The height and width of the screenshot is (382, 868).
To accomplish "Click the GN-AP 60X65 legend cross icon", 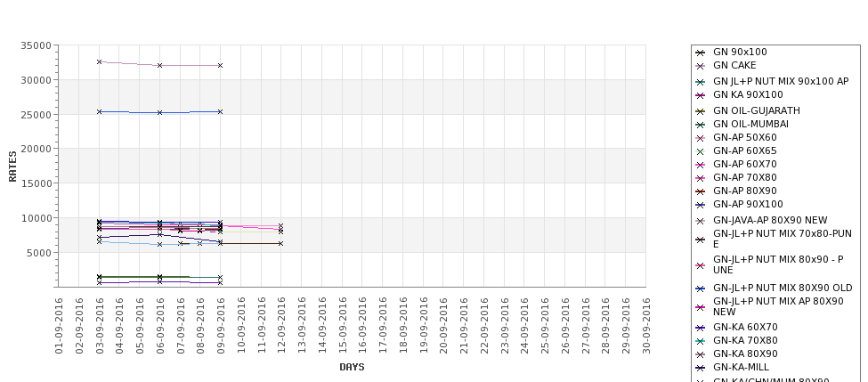I will [x=700, y=151].
